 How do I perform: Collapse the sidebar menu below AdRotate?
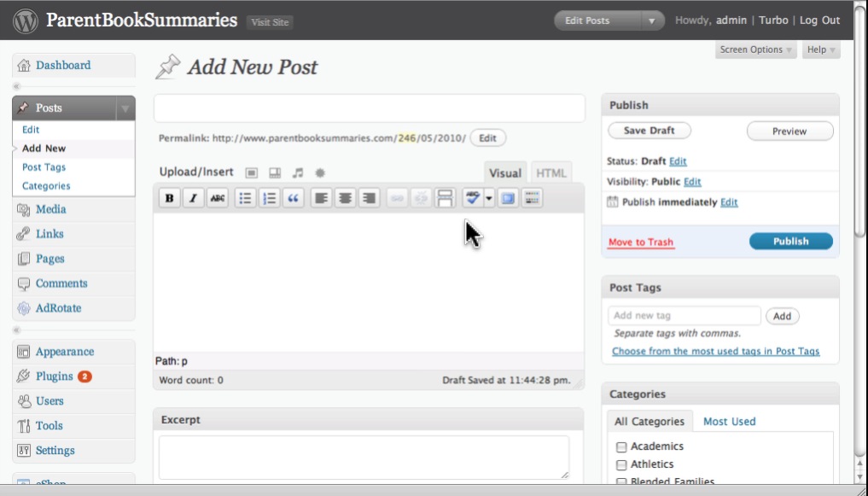click(16, 330)
